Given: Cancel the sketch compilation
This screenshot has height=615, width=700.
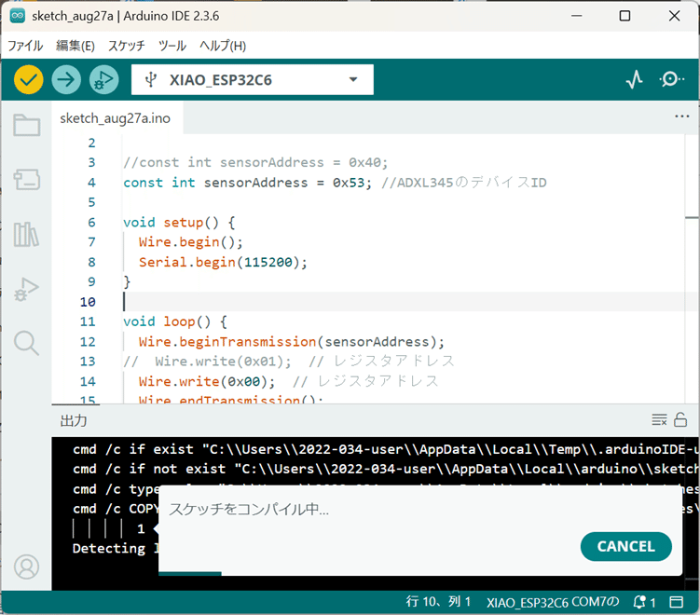Looking at the screenshot, I should click(x=625, y=546).
